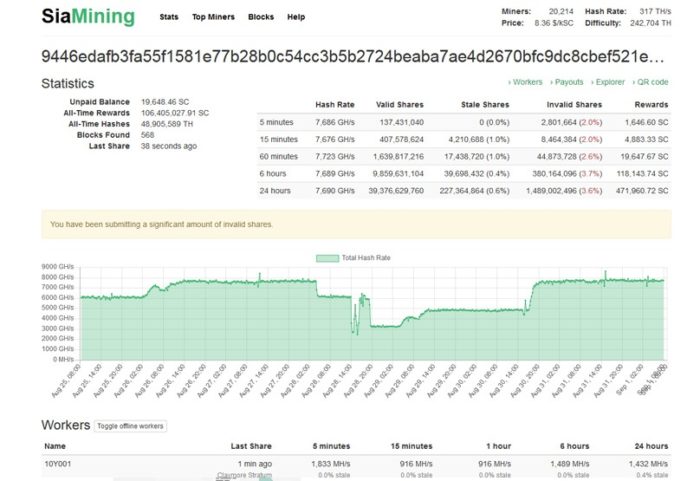The image size is (700, 481).
Task: Select the 10Y001 worker name
Action: 58,464
